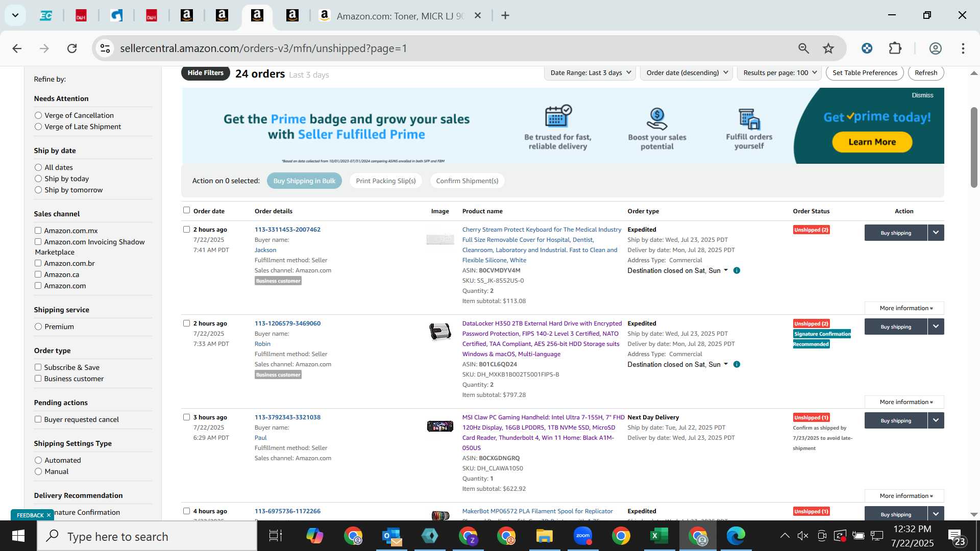Check the Buyer requested cancel filter
Image resolution: width=980 pixels, height=551 pixels.
point(38,419)
